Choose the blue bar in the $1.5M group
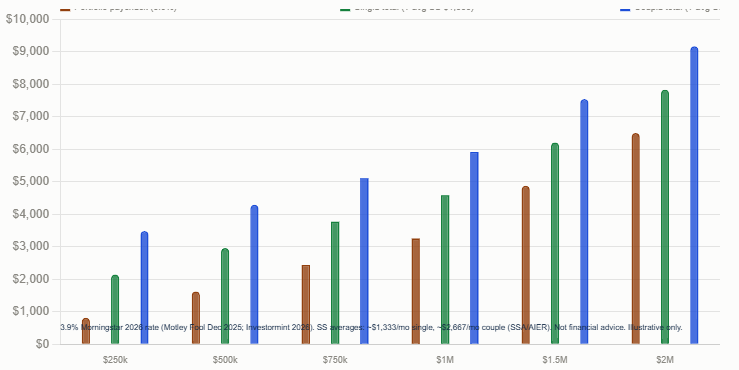 coord(584,222)
